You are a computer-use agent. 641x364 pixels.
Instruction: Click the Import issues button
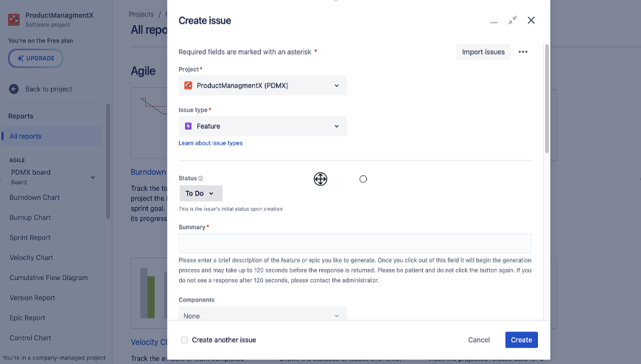483,52
